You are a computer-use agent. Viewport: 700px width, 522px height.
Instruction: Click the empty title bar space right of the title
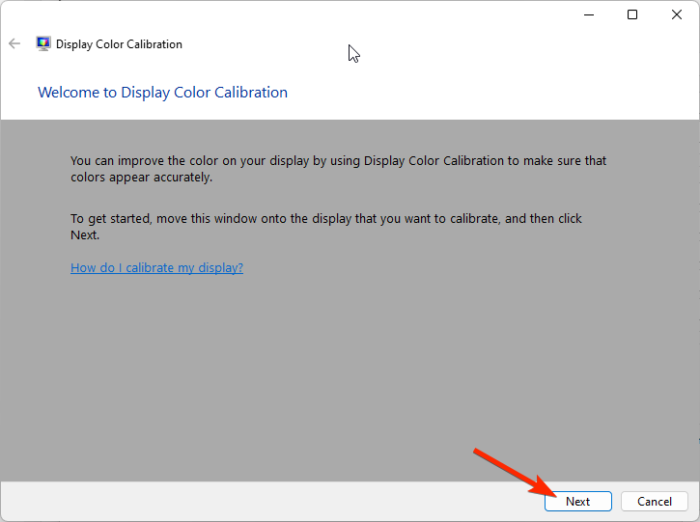click(x=450, y=44)
